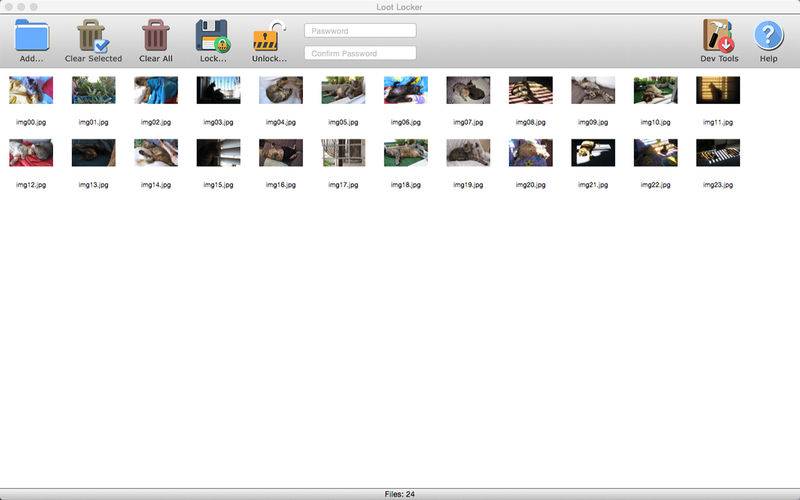Open Dev Tools from the toolbar
This screenshot has height=500, width=800.
tap(719, 36)
